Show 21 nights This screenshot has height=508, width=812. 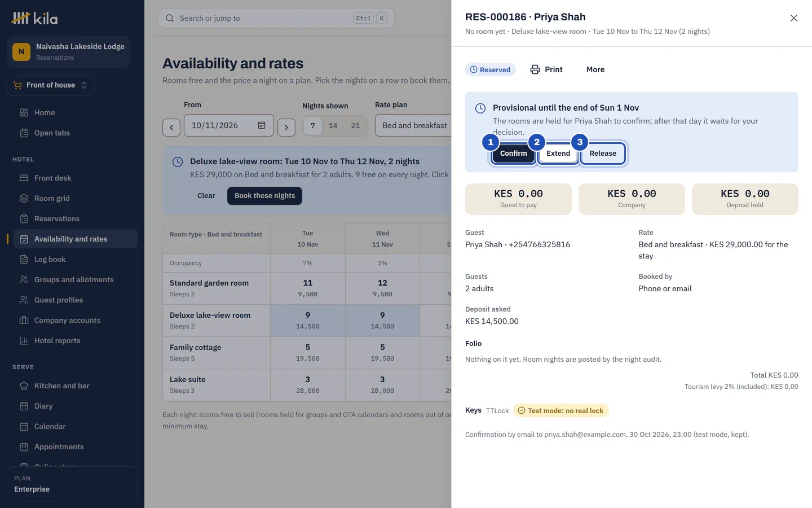355,125
